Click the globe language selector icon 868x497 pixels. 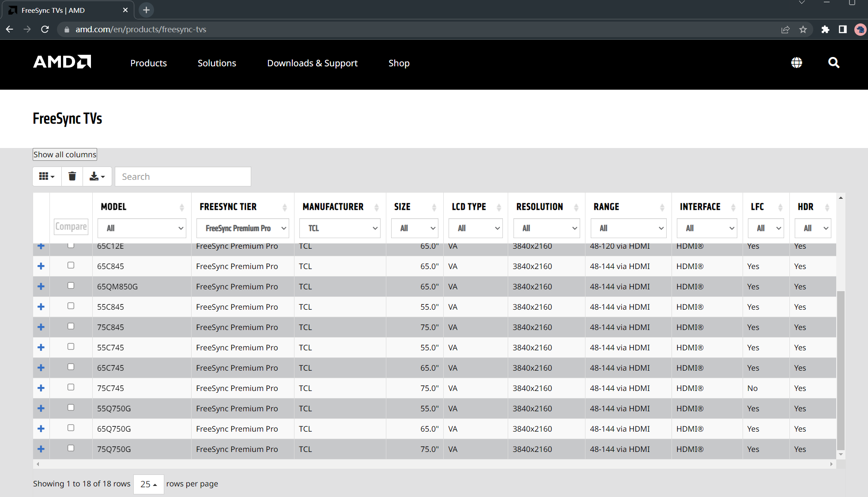tap(796, 63)
